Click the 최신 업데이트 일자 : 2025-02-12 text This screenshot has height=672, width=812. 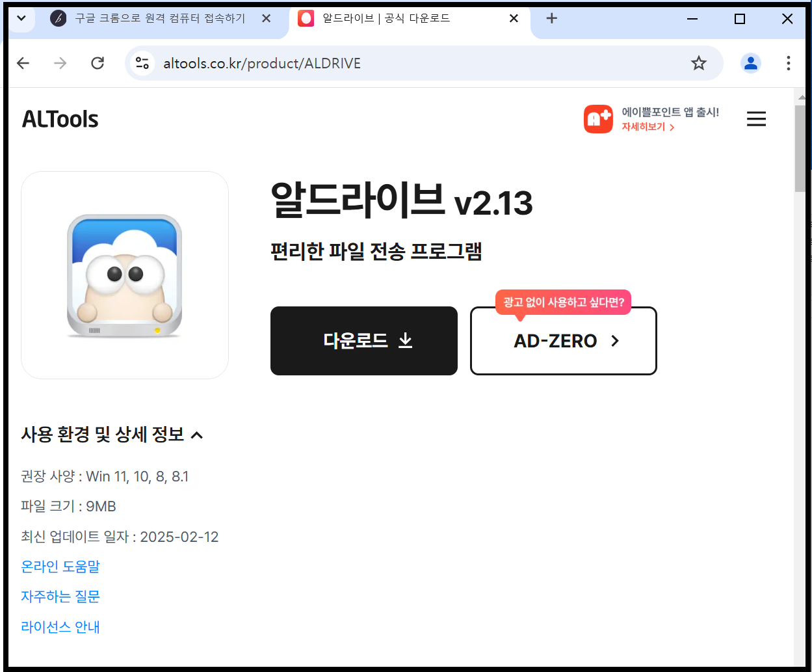click(120, 537)
